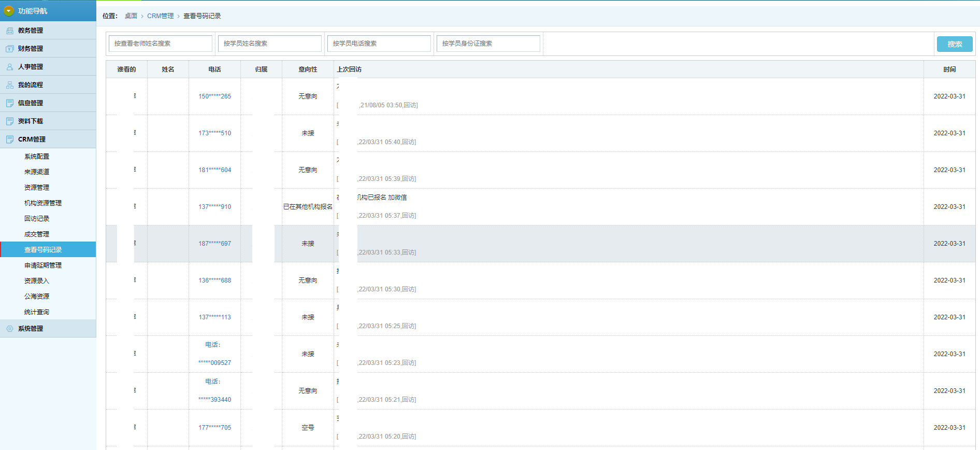This screenshot has width=980, height=450.
Task: Open phone number 150*****265 link
Action: 215,96
